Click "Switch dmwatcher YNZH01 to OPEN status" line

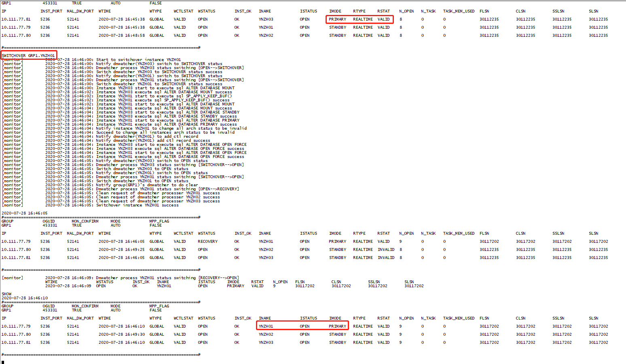(142, 181)
